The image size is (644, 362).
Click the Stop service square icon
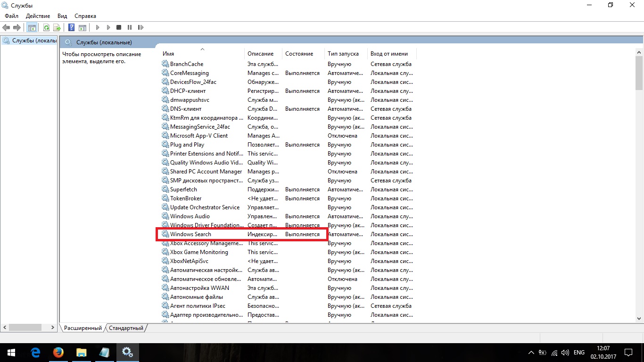tap(119, 28)
